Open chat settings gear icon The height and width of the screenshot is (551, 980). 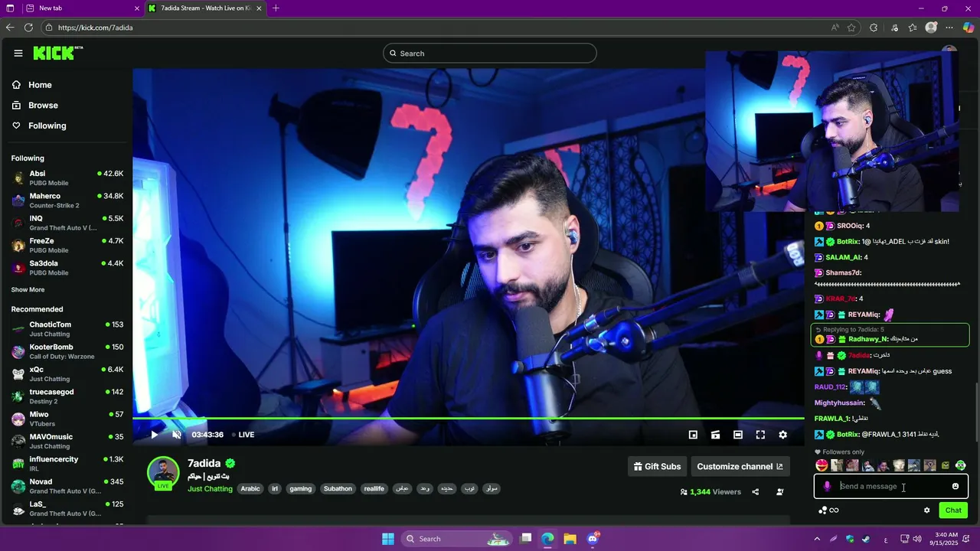(926, 510)
